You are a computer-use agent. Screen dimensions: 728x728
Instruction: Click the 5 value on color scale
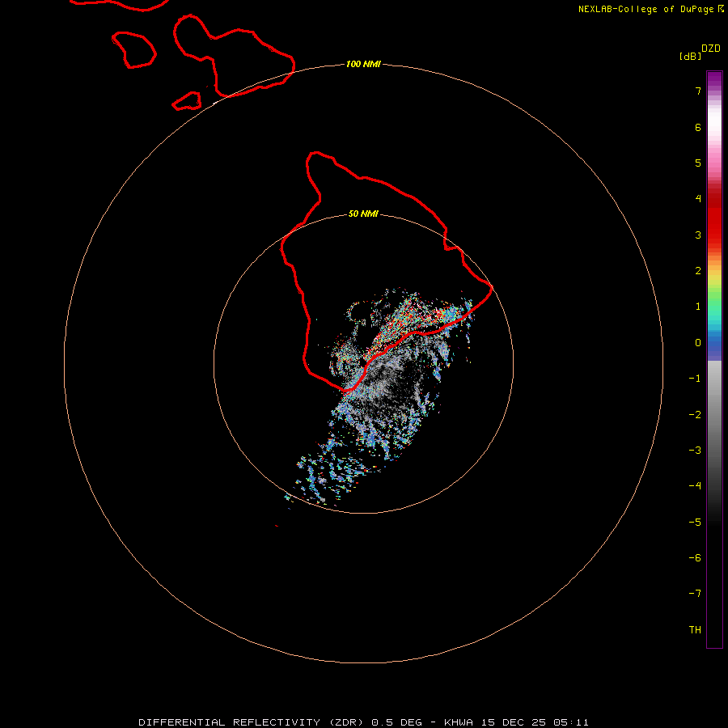tap(698, 163)
